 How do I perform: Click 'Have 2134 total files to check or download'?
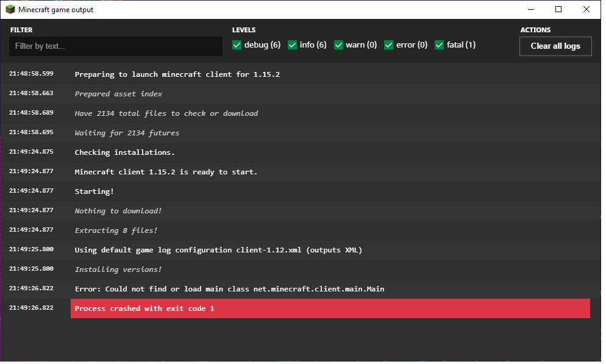[x=166, y=113]
